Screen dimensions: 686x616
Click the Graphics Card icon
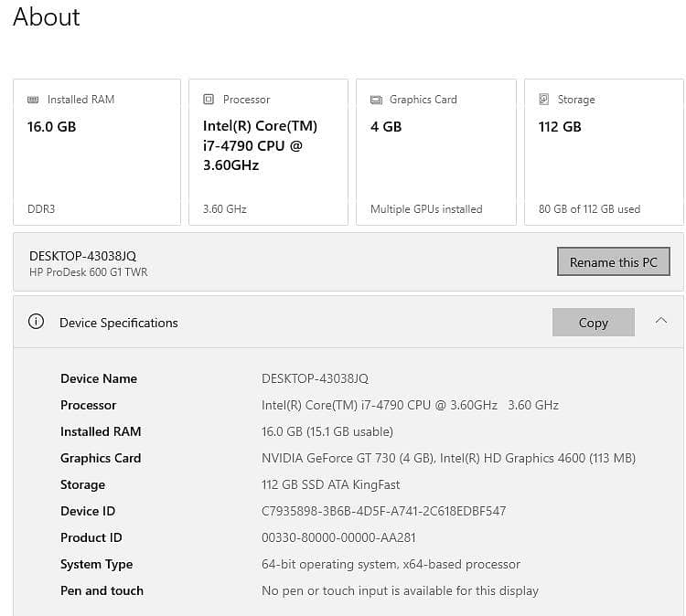click(x=376, y=100)
